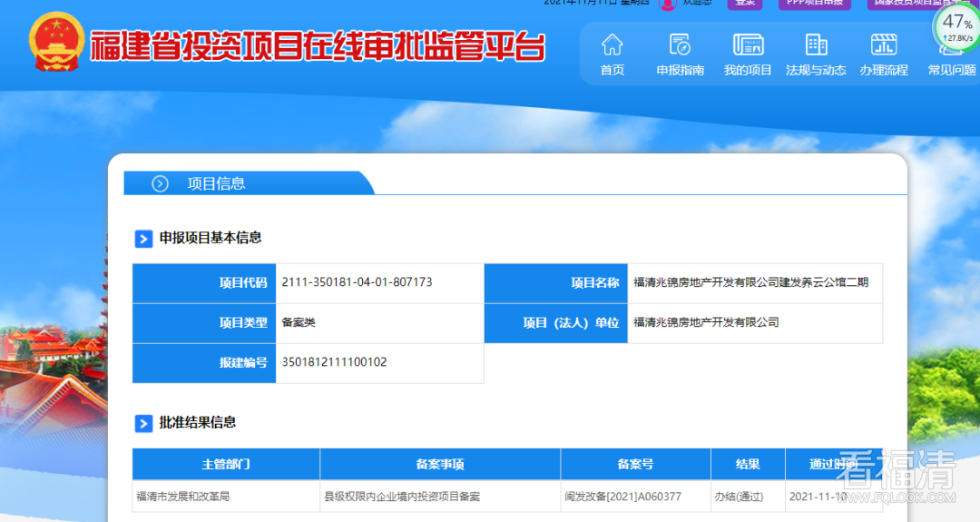
Task: Click the PPP项目申报 button
Action: click(x=814, y=4)
